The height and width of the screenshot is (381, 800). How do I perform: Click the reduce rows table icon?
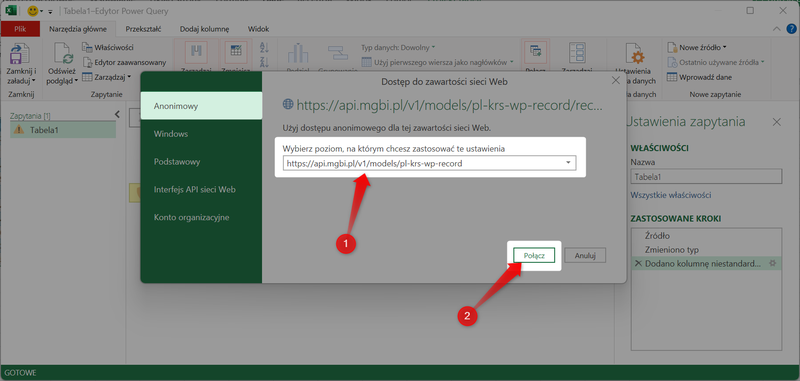click(236, 52)
